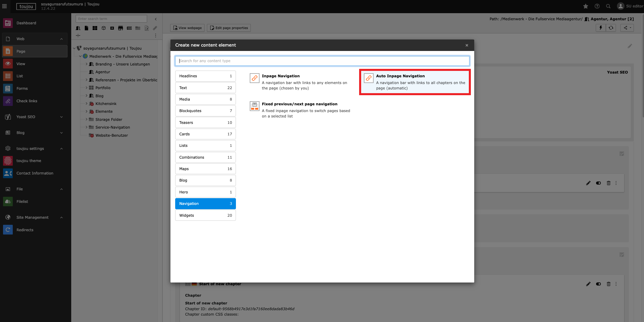Click the Edit page properties button

pos(229,28)
